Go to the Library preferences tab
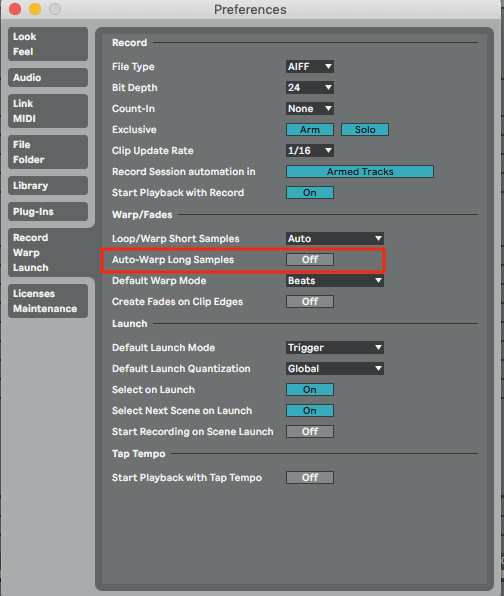The image size is (504, 596). [48, 185]
